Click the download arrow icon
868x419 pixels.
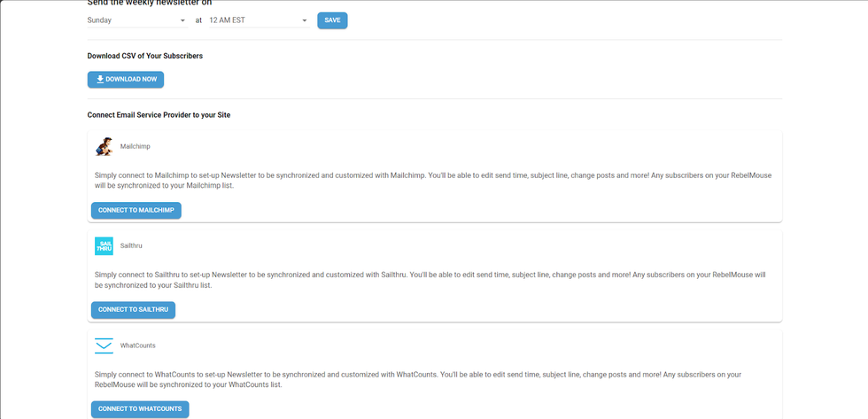point(100,80)
